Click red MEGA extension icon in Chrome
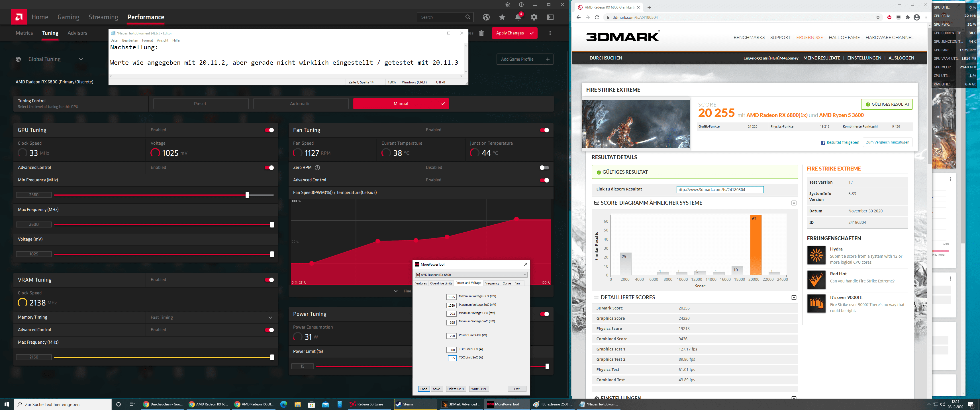Viewport: 980px width, 410px height. point(889,17)
